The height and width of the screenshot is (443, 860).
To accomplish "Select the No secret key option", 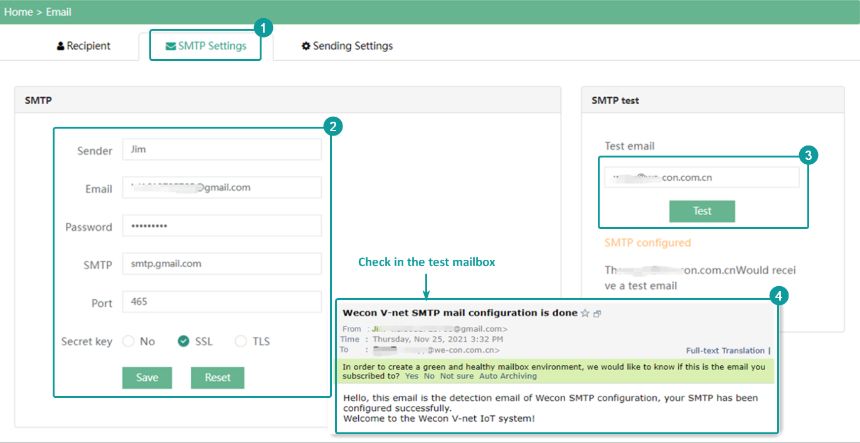I will (x=128, y=342).
